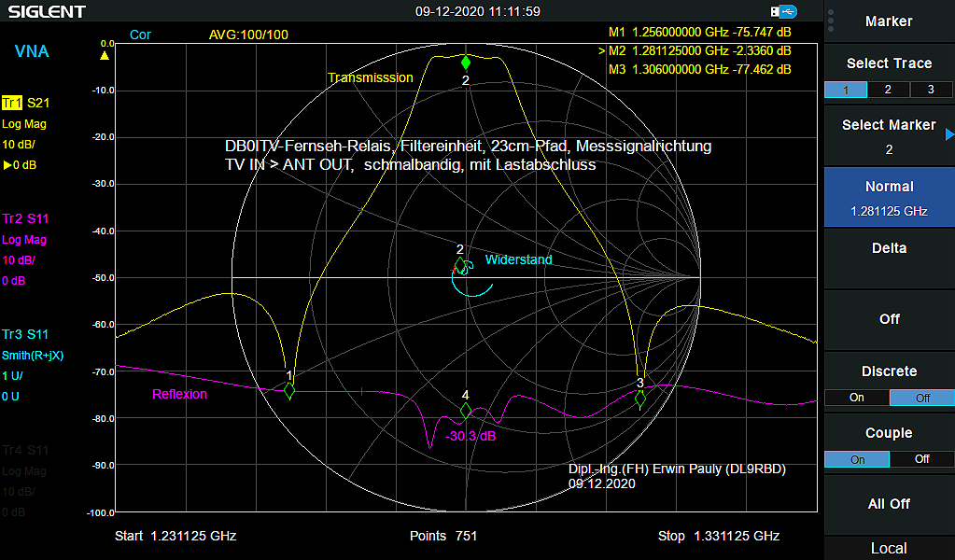Select trace 3 in Select Trace
The image size is (955, 560).
click(x=931, y=90)
